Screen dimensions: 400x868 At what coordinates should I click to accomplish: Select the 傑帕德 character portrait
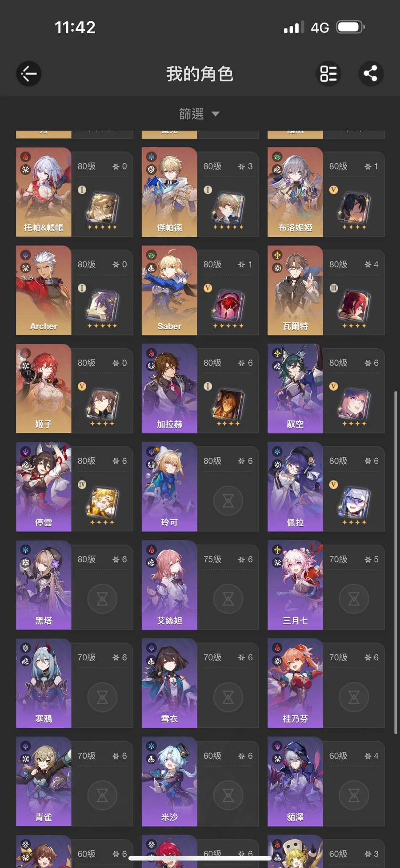169,192
